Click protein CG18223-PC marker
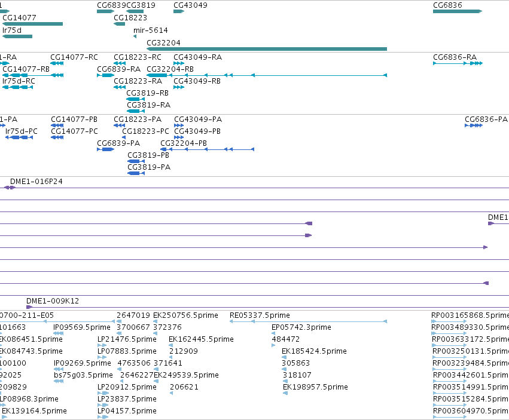The width and height of the screenshot is (509, 420). (124, 137)
